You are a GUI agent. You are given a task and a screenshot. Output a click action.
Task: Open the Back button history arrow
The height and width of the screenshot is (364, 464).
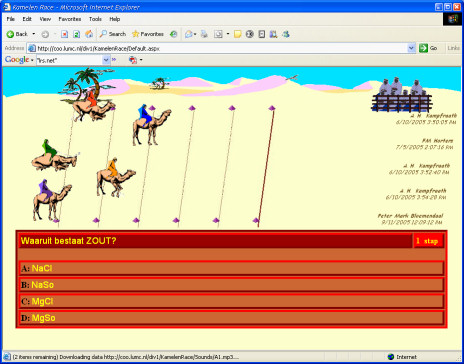click(34, 34)
